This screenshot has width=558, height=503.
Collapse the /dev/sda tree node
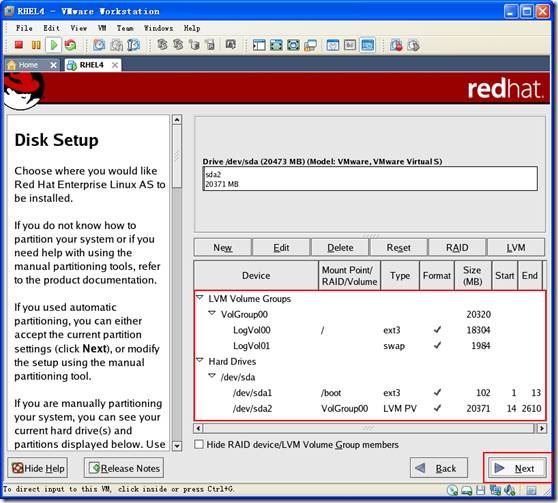click(x=212, y=376)
